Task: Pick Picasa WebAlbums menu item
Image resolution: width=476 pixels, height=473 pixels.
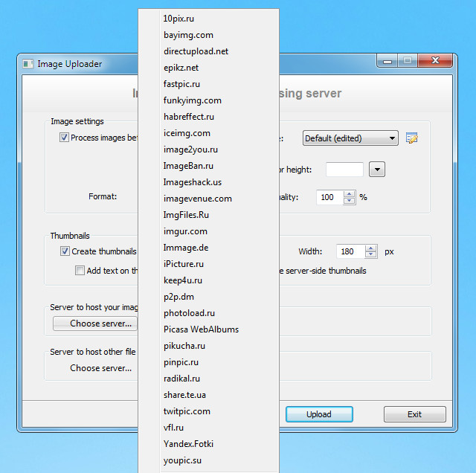Action: point(208,330)
